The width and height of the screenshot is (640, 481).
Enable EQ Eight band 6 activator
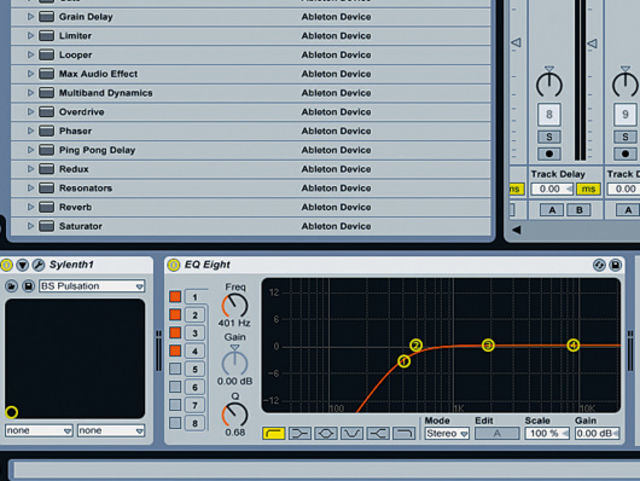pyautogui.click(x=176, y=387)
